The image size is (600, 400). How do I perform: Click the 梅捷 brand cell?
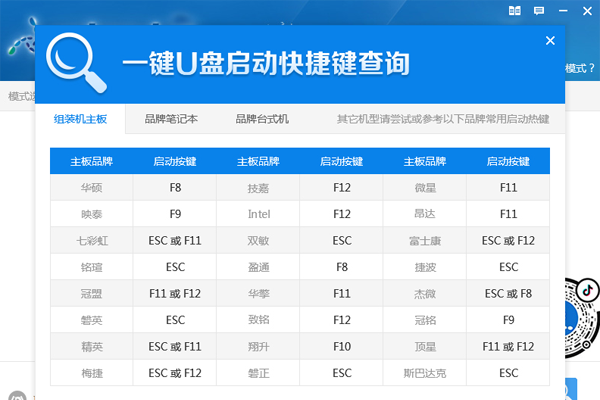(x=91, y=373)
